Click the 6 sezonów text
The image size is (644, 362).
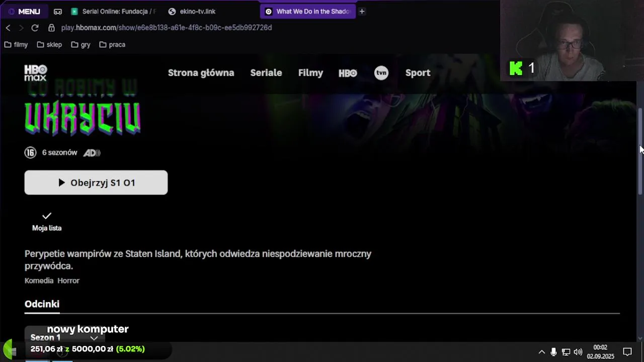pyautogui.click(x=59, y=152)
